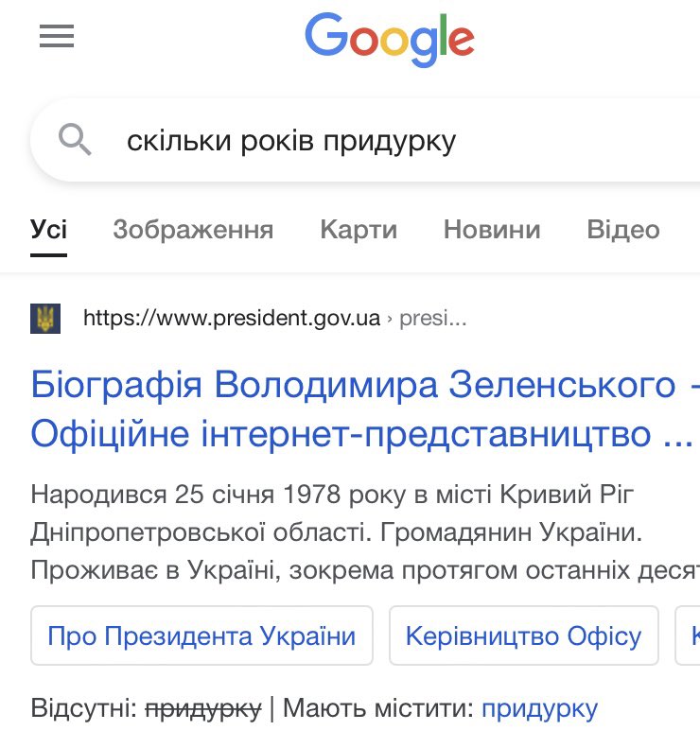Focus the search query text field
The height and width of the screenshot is (748, 700).
coord(378,142)
